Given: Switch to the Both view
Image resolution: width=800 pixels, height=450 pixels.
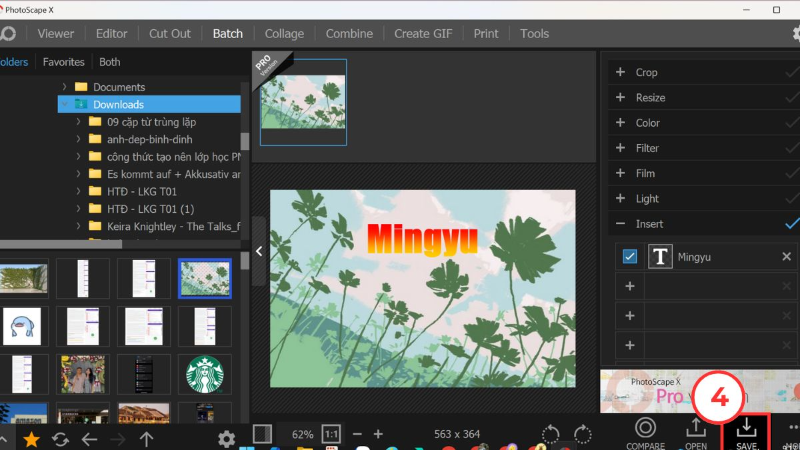Looking at the screenshot, I should (109, 62).
